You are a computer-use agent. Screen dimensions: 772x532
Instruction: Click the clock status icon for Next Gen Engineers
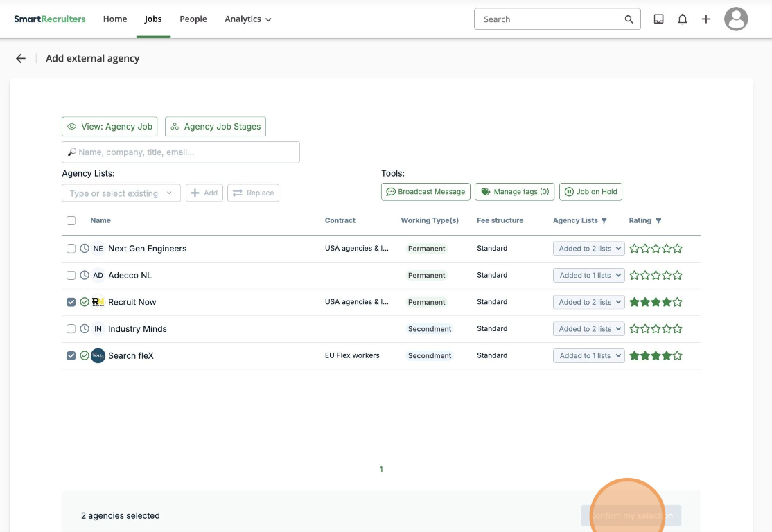pyautogui.click(x=85, y=249)
